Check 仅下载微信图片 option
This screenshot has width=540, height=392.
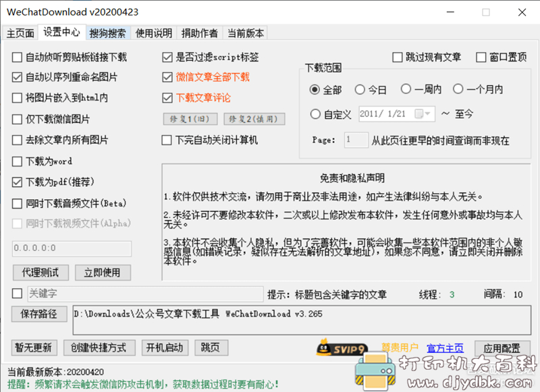[16, 119]
